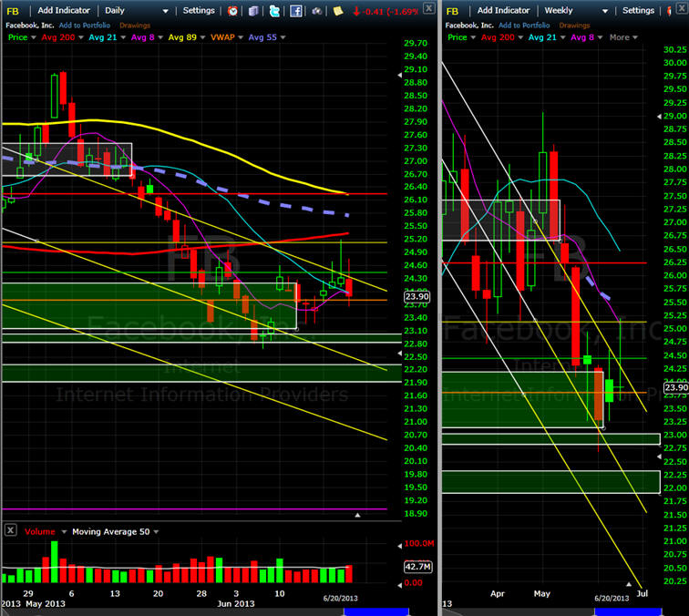Open the yellow sticky note icon
Image resolution: width=689 pixels, height=616 pixels.
(x=337, y=11)
